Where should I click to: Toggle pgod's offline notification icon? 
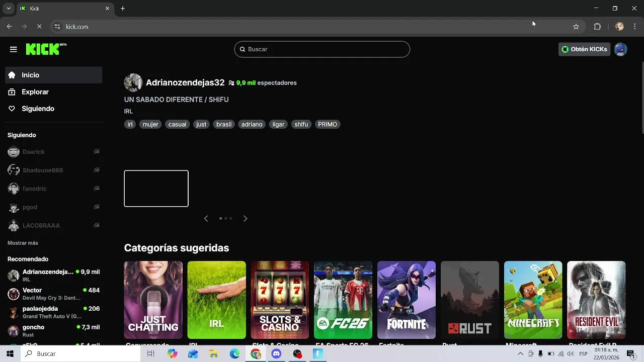pyautogui.click(x=97, y=207)
